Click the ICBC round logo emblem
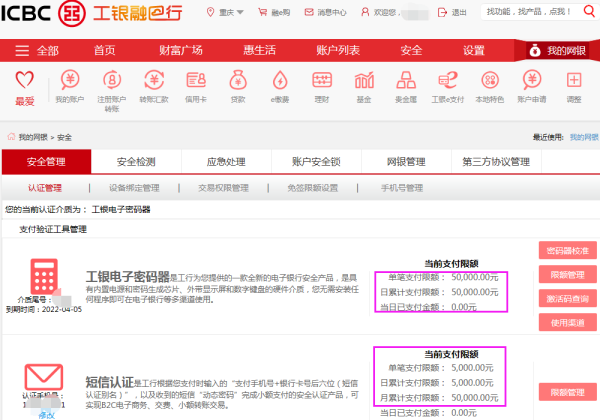This screenshot has width=600, height=420. click(x=72, y=13)
